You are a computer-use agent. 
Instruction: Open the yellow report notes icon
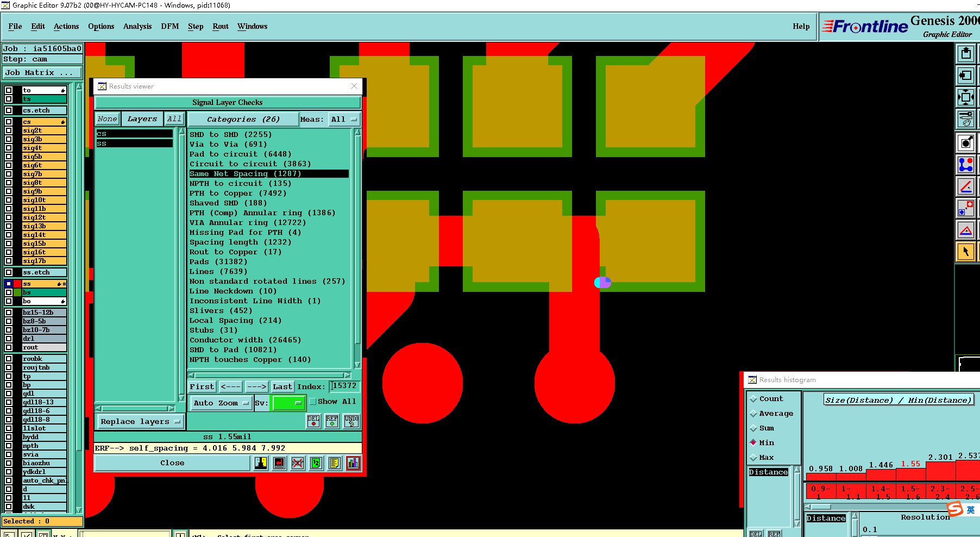tap(335, 463)
